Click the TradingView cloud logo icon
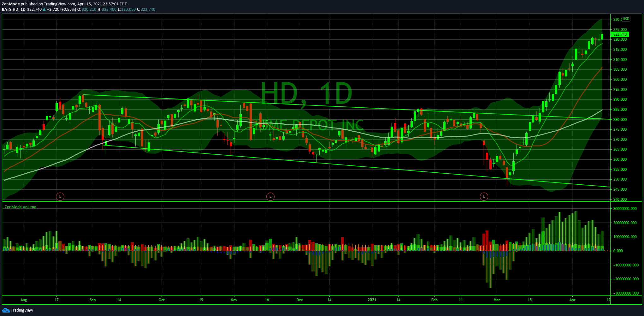The height and width of the screenshot is (316, 644). (6, 310)
